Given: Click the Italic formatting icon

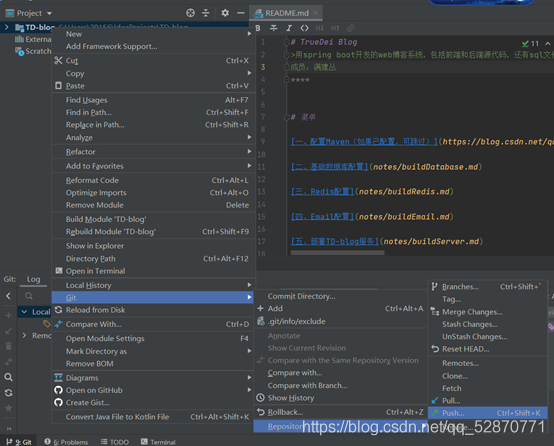Looking at the screenshot, I should [x=289, y=28].
